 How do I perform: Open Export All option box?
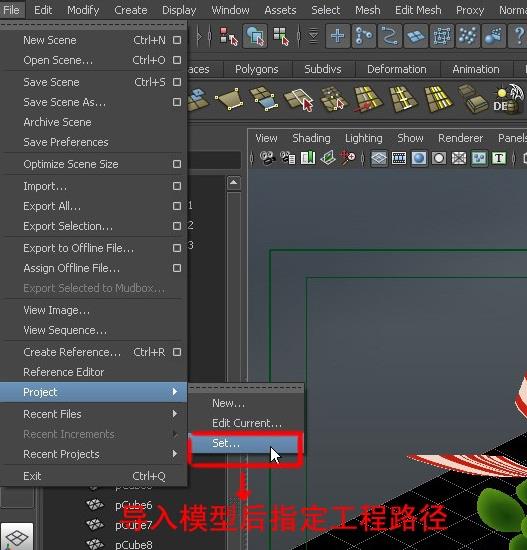177,206
